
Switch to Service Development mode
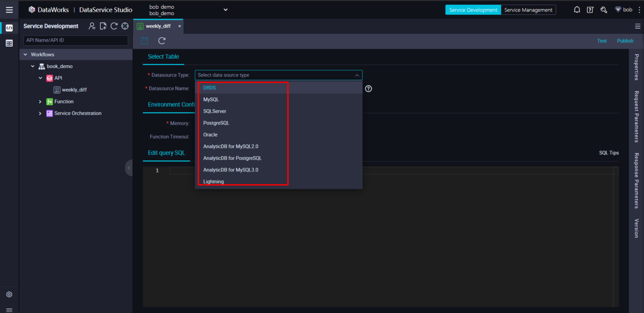pyautogui.click(x=473, y=10)
